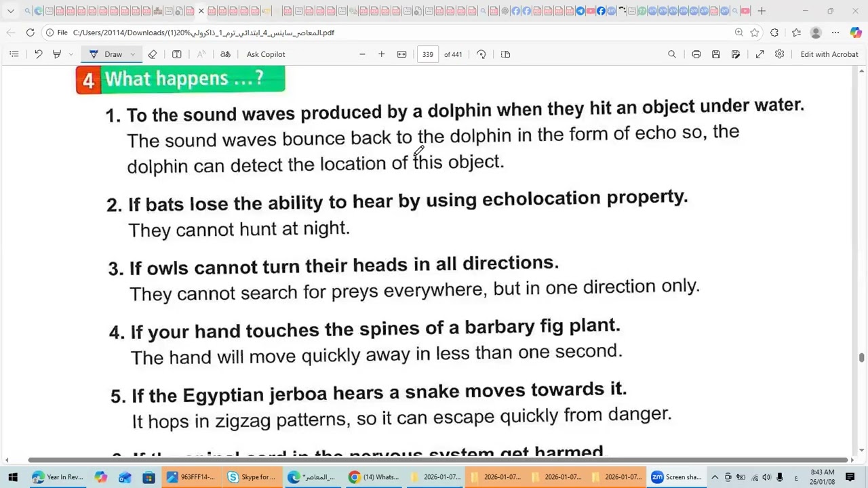Print the PDF document
The width and height of the screenshot is (868, 488).
696,54
